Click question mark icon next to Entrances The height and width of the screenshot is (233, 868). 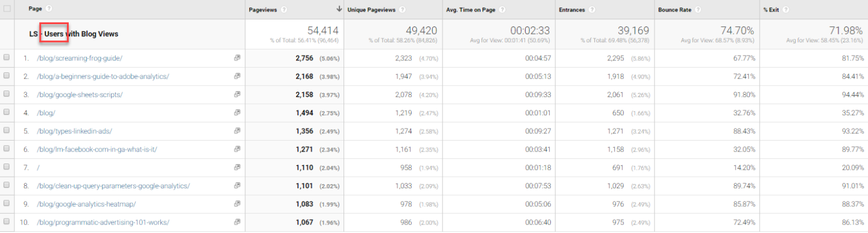pos(592,9)
